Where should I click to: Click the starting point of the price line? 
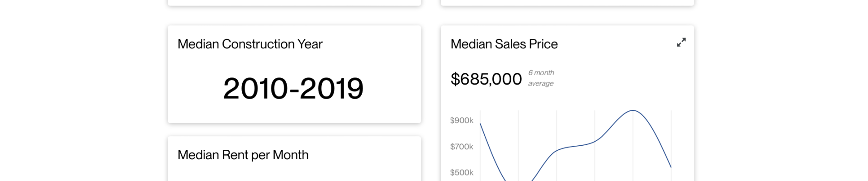[480, 124]
